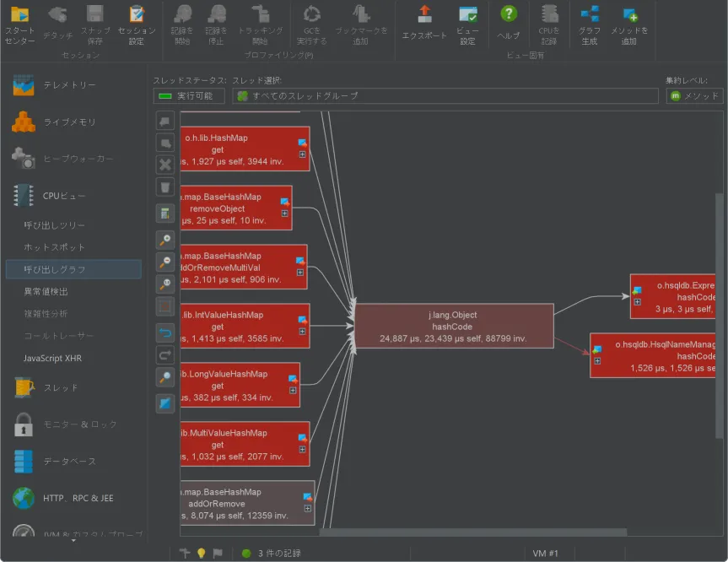The width and height of the screenshot is (728, 562).
Task: Open the Start Center (スタートセンター)
Action: click(x=19, y=25)
